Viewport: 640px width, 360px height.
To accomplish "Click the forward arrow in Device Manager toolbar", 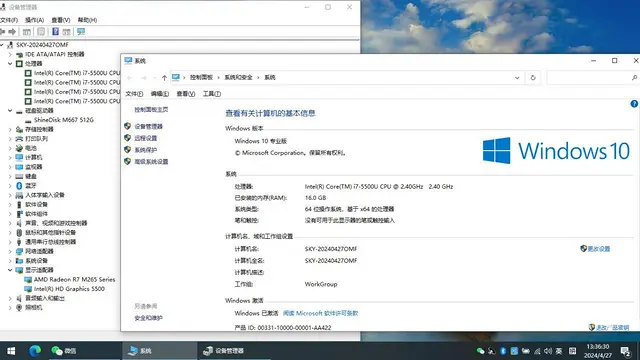I will coord(12,31).
